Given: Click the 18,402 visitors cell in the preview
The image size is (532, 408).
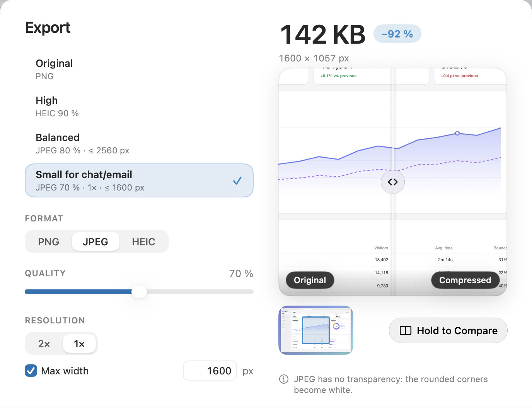Looking at the screenshot, I should (x=382, y=260).
